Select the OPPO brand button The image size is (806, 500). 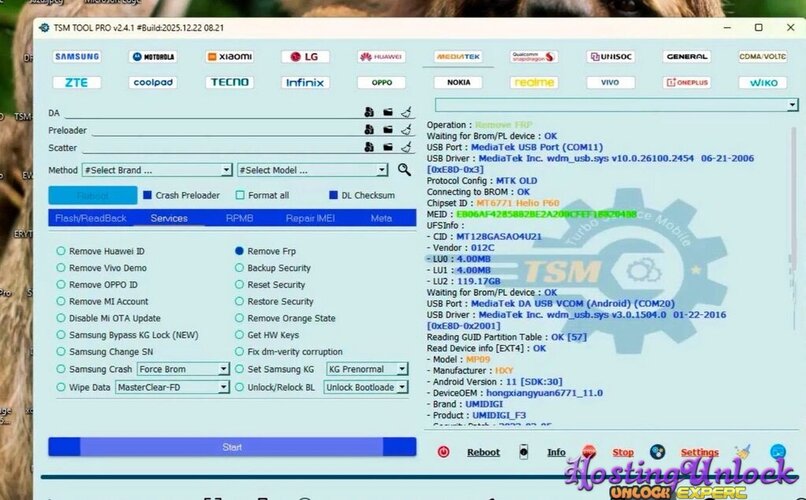(381, 82)
